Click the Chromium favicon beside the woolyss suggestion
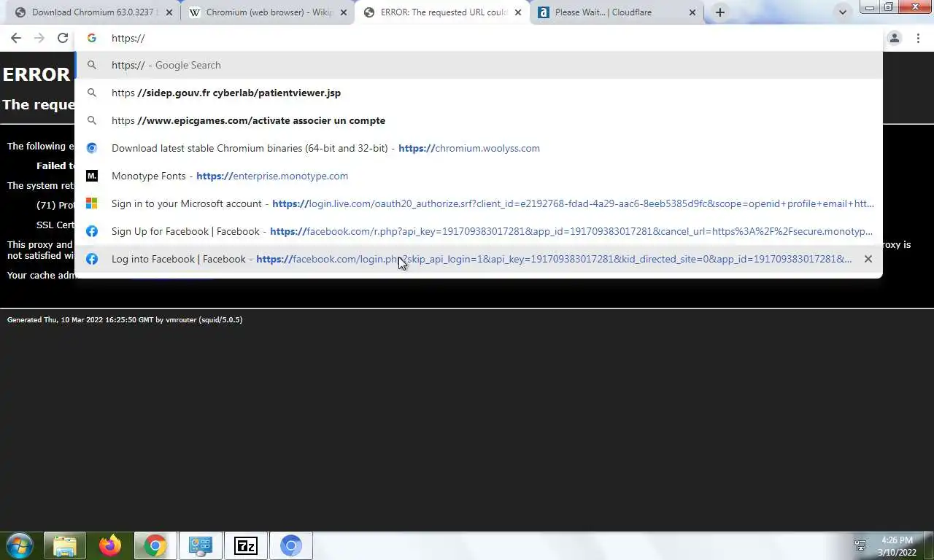 (x=92, y=148)
